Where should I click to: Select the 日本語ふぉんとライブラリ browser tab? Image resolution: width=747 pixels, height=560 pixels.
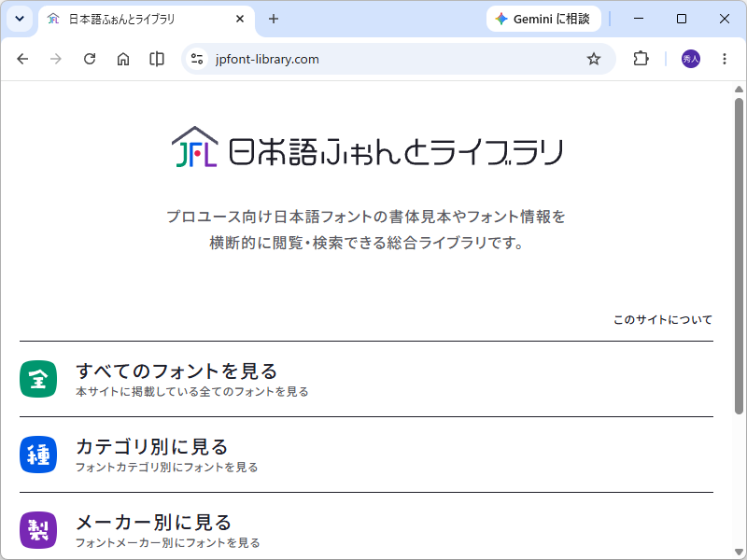coord(146,20)
